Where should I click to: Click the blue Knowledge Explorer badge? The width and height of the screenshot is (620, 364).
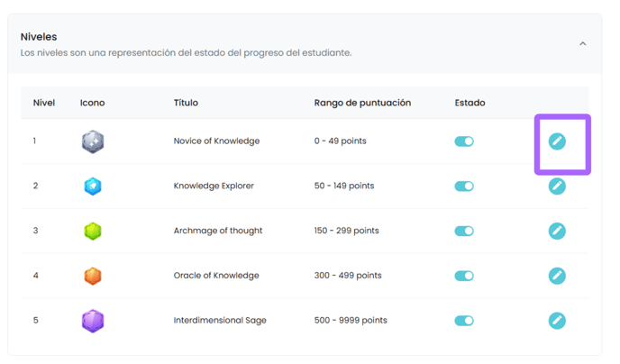(93, 187)
